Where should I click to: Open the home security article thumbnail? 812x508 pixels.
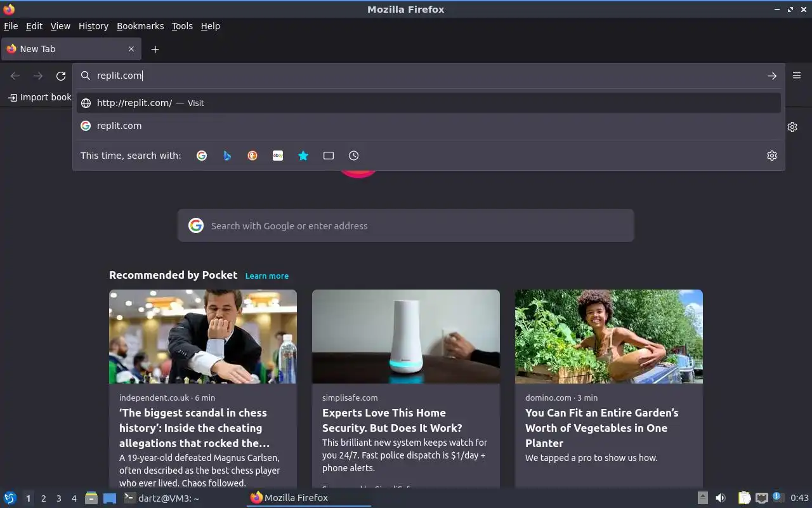tap(406, 337)
